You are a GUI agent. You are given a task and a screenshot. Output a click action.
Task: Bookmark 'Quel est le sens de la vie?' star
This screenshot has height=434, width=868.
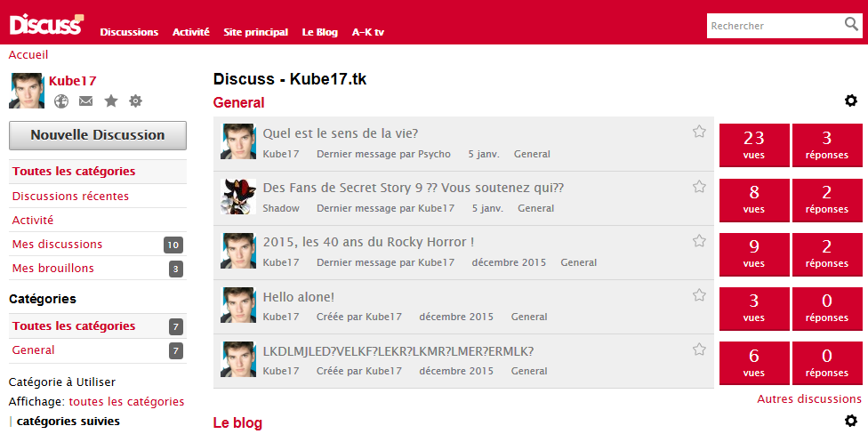[x=699, y=132]
